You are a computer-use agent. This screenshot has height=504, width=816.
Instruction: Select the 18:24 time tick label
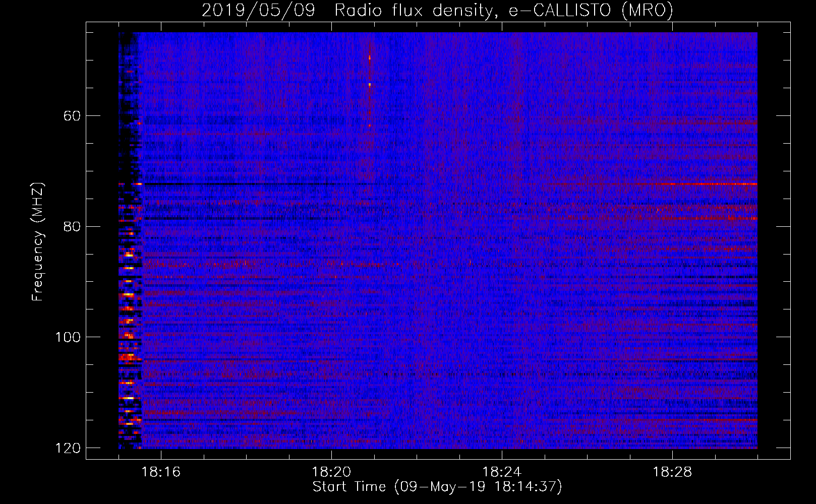tap(502, 472)
